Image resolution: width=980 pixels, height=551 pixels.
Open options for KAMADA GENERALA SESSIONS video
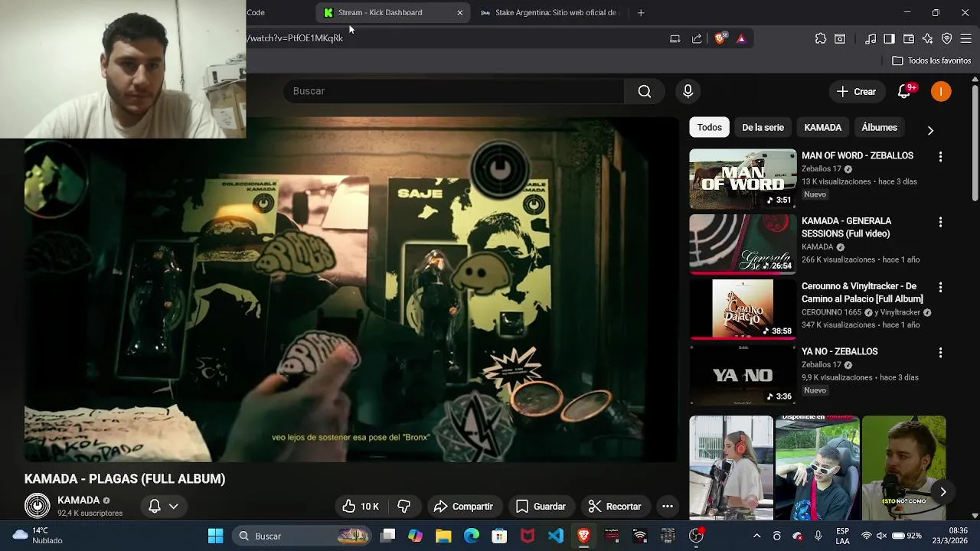click(x=940, y=222)
